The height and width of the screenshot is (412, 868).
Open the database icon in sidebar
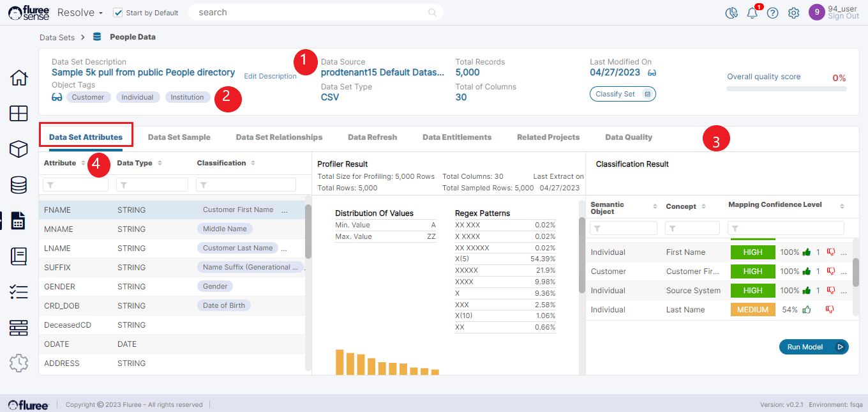[19, 185]
